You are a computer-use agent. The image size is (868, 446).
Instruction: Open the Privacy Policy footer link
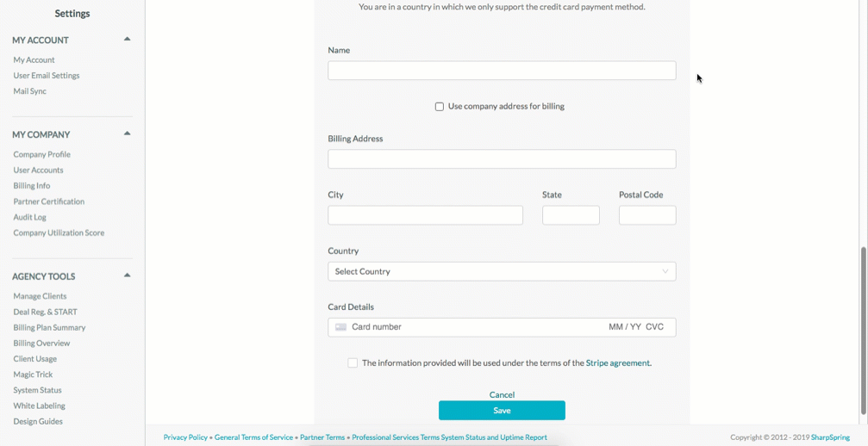click(x=185, y=437)
